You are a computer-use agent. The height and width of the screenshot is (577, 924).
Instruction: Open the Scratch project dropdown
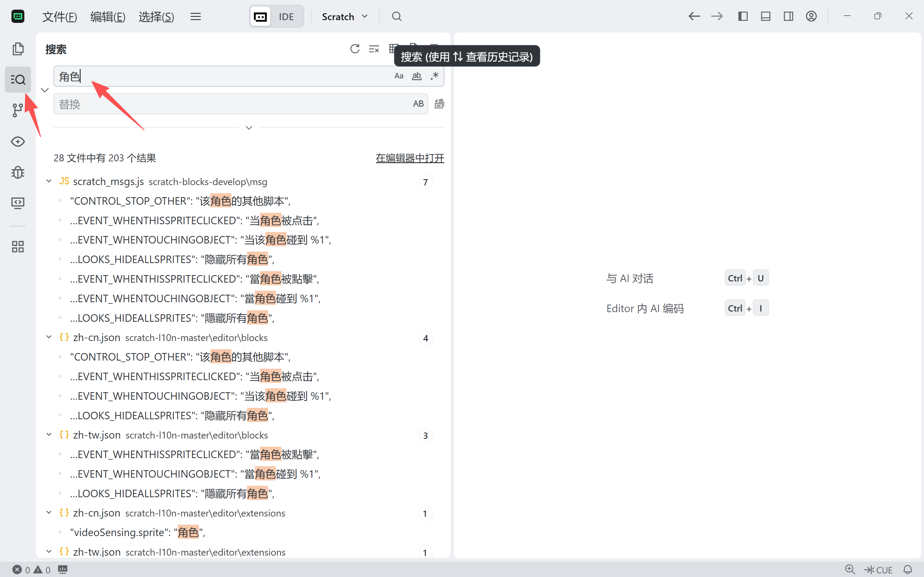345,17
